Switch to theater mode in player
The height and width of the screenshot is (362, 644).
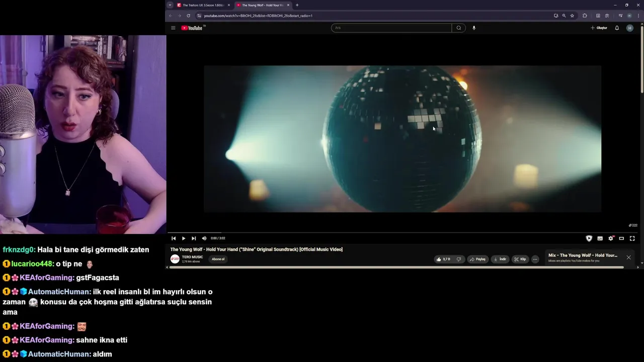[621, 238]
